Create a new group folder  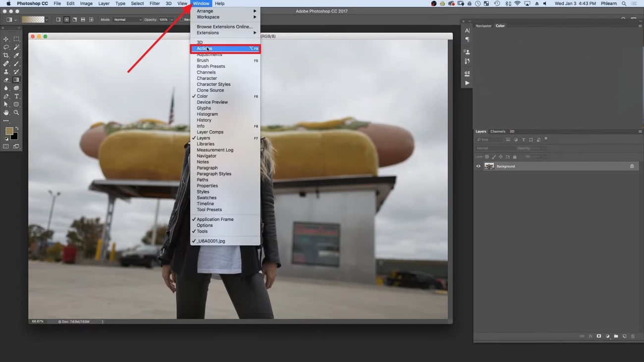(x=616, y=336)
